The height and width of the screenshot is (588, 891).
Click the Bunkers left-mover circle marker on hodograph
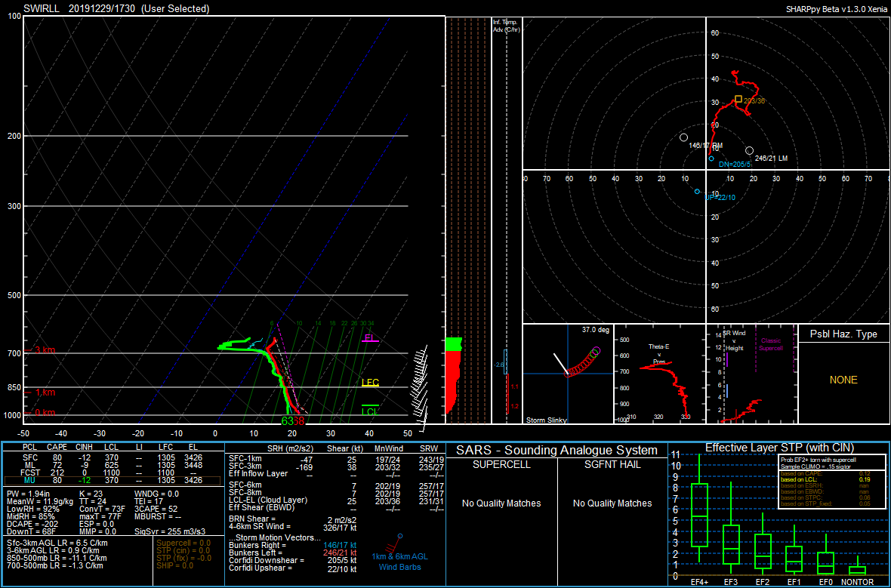(x=750, y=150)
